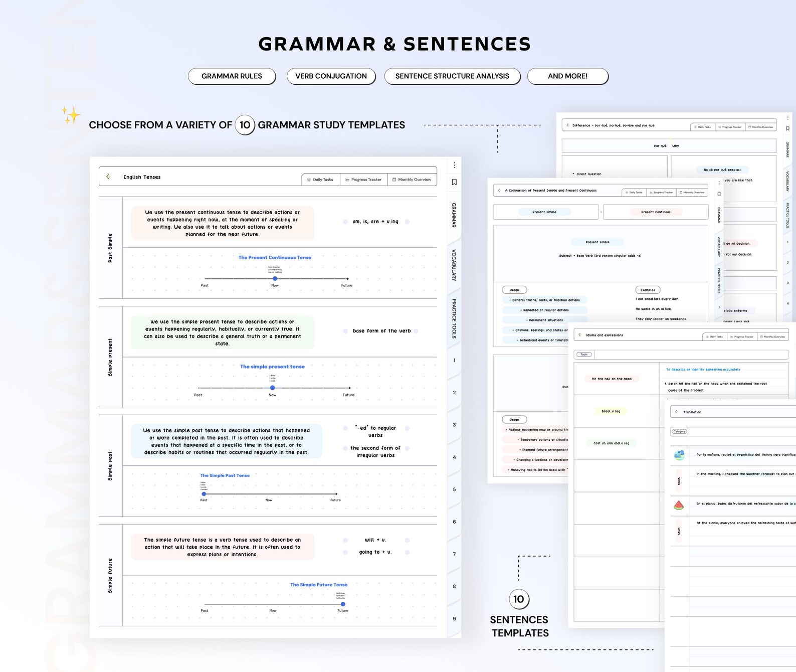Screen dimensions: 796x672
Task: Open three-dot menu on Difference por qué page
Action: 787,118
